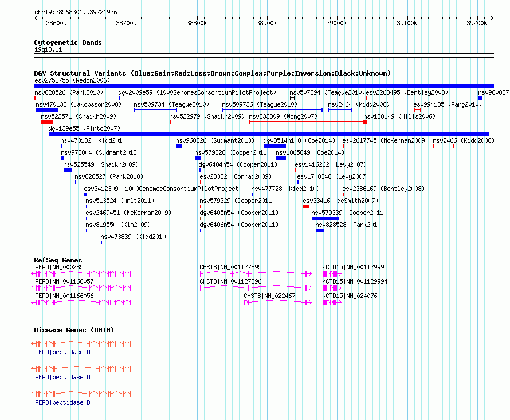This screenshot has width=510, height=420.
Task: Click the nsv2466 (Kidd2008) label
Action: 464,140
